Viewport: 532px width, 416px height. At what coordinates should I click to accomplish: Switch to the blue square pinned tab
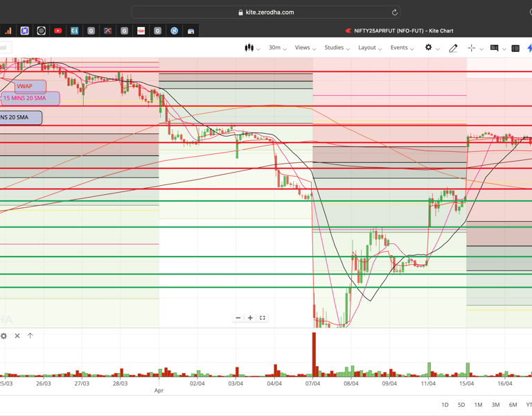point(24,31)
